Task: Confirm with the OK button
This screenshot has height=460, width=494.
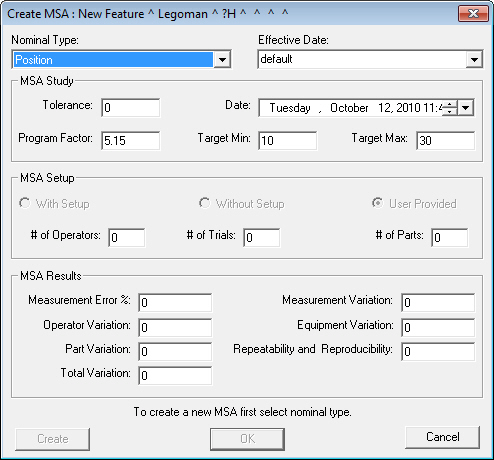Action: coord(247,439)
